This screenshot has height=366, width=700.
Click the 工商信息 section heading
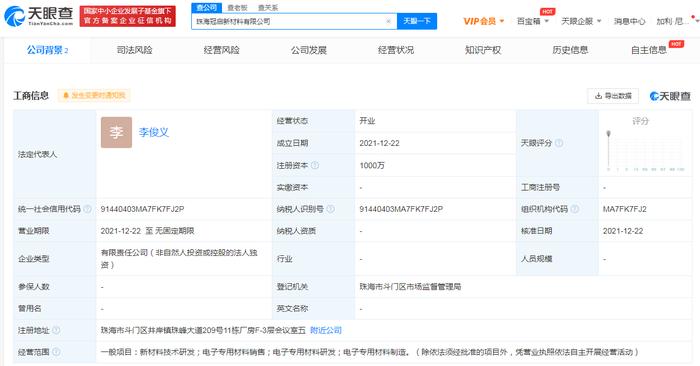pos(31,96)
